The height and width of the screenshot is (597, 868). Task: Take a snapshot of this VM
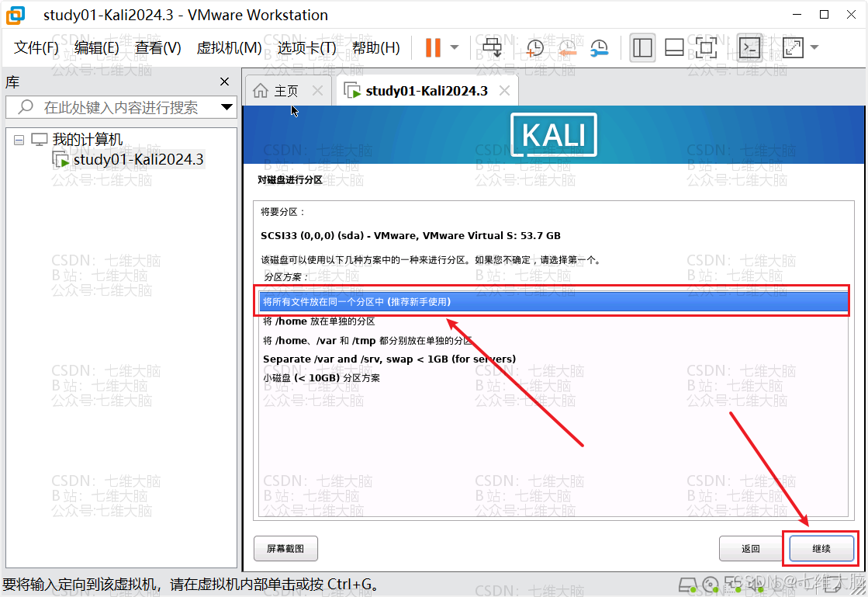pos(534,48)
